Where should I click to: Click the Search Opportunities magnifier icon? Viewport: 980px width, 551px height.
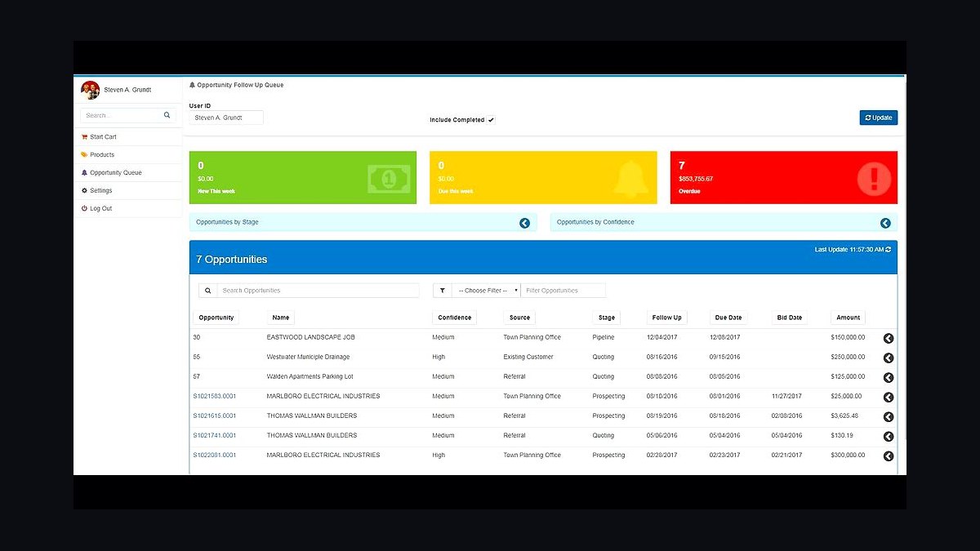tap(208, 291)
